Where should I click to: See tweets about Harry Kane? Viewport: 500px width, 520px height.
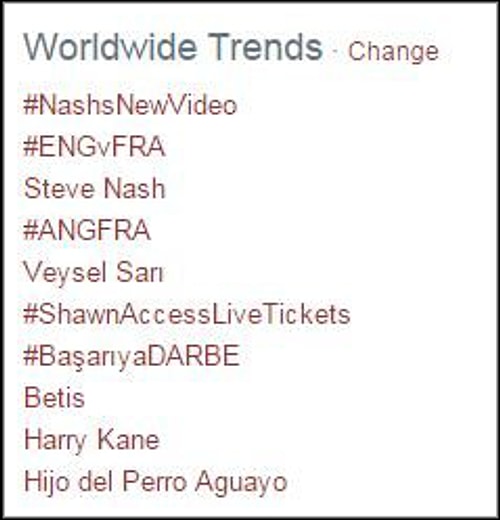[92, 440]
